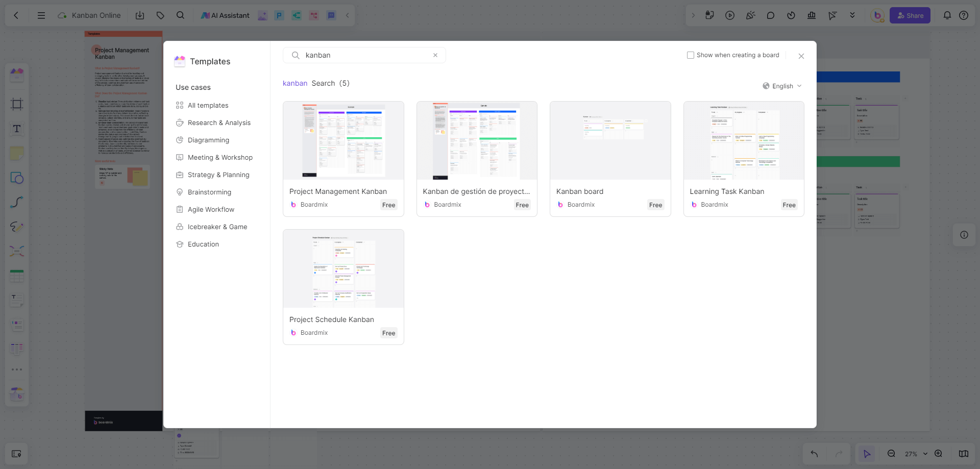Open the 27% zoom level dropdown
Screen dimensions: 980x469
[916, 454]
